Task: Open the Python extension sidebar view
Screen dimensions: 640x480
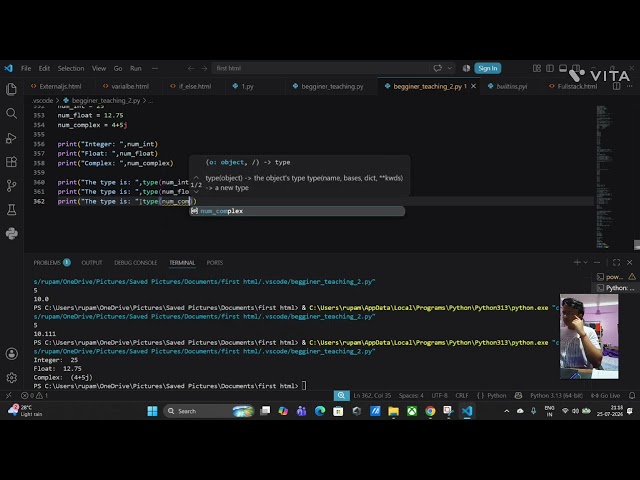Action: pos(11,233)
